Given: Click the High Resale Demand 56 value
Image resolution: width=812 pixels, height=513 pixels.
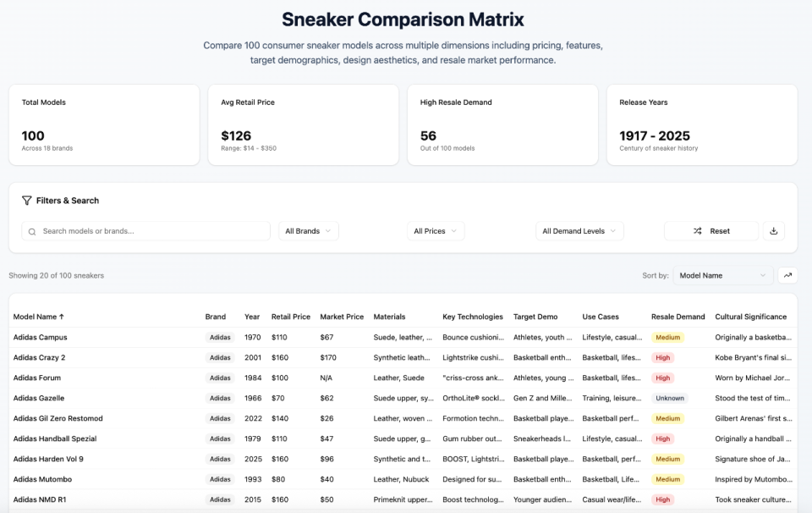Looking at the screenshot, I should pyautogui.click(x=428, y=135).
